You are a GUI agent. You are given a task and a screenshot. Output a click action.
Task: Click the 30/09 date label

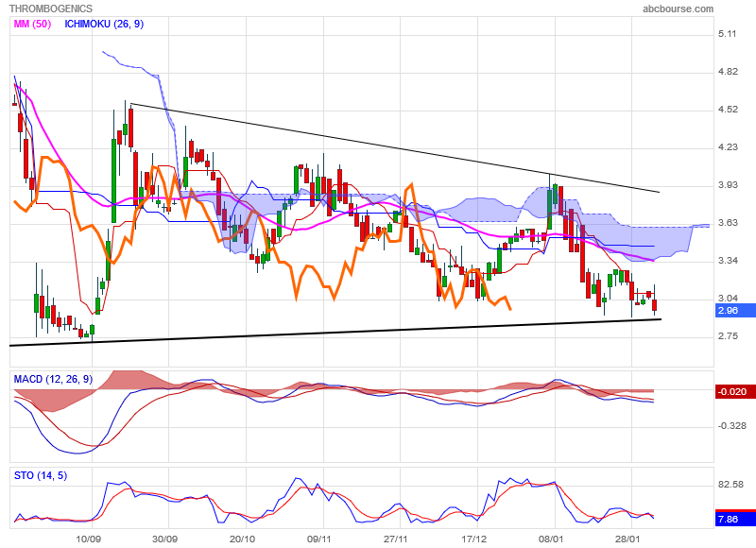(x=164, y=539)
